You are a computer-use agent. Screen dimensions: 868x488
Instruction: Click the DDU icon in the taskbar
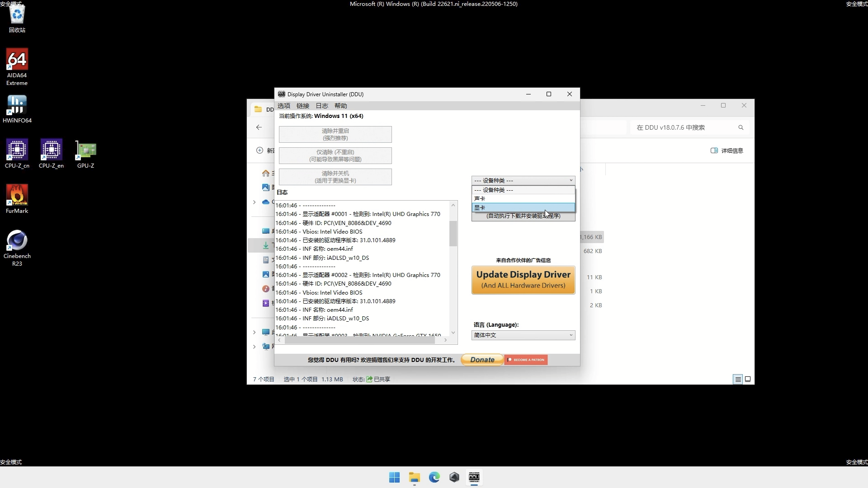coord(474,477)
